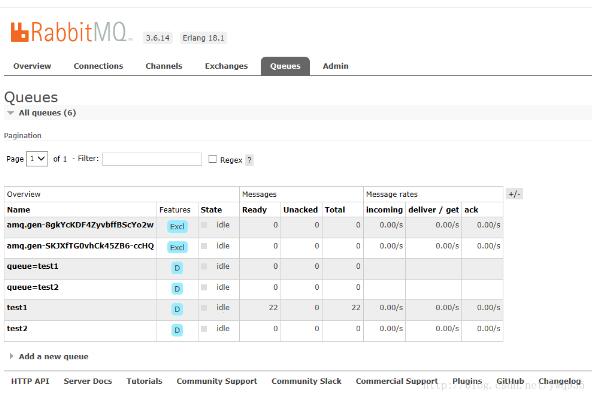Click the RabbitMQ logo

tap(71, 32)
